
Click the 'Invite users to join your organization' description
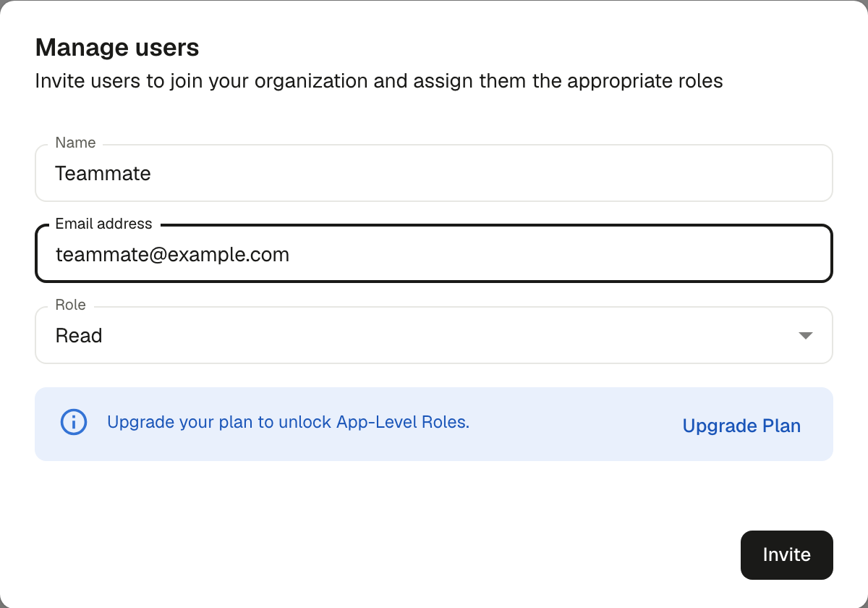(x=379, y=80)
